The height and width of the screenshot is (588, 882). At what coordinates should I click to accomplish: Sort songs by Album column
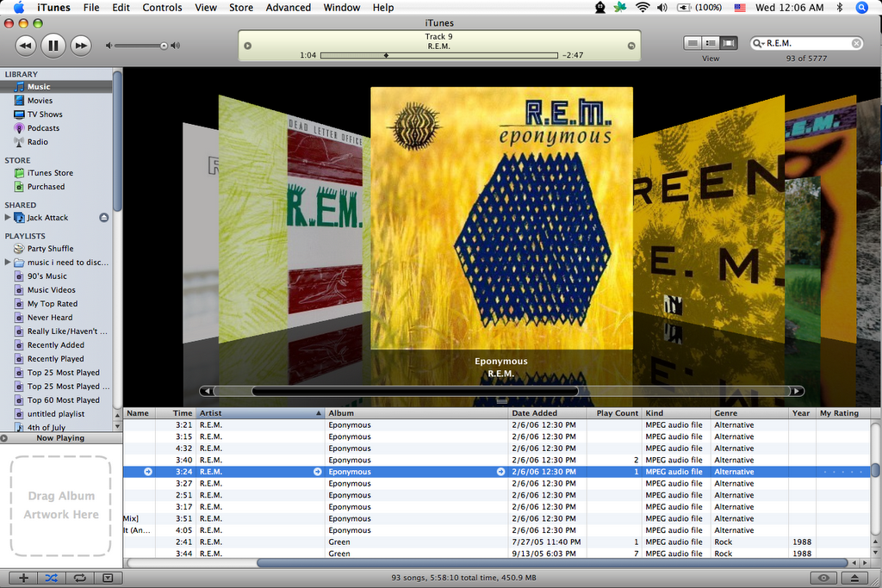[x=416, y=413]
